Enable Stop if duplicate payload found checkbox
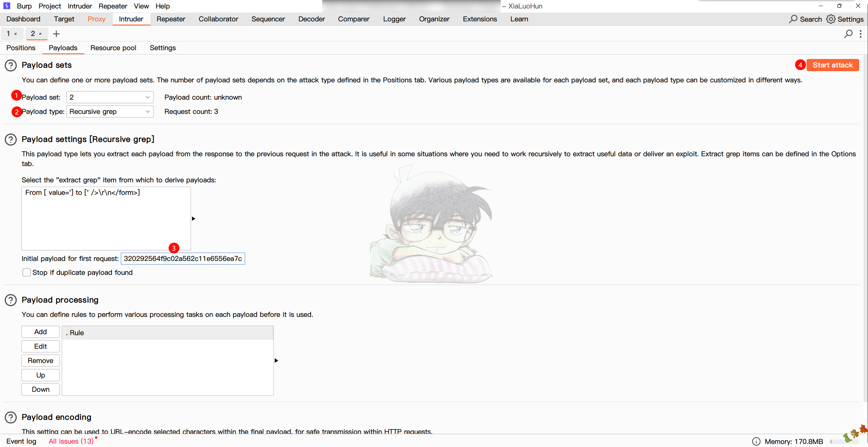The image size is (868, 447). 26,272
